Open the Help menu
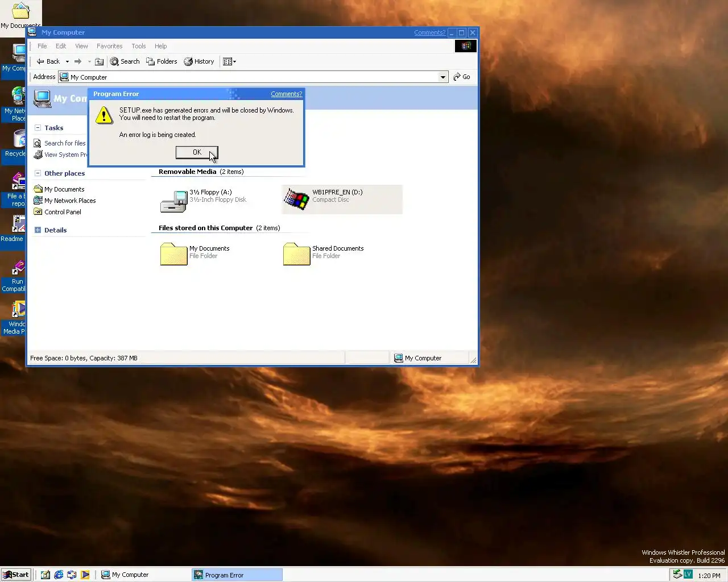The image size is (728, 582). click(x=161, y=46)
